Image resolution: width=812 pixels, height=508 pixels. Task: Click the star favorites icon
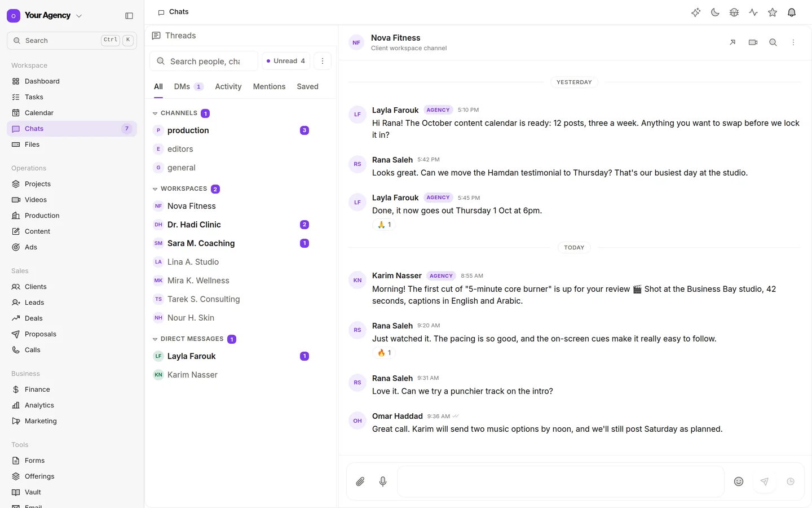[773, 12]
